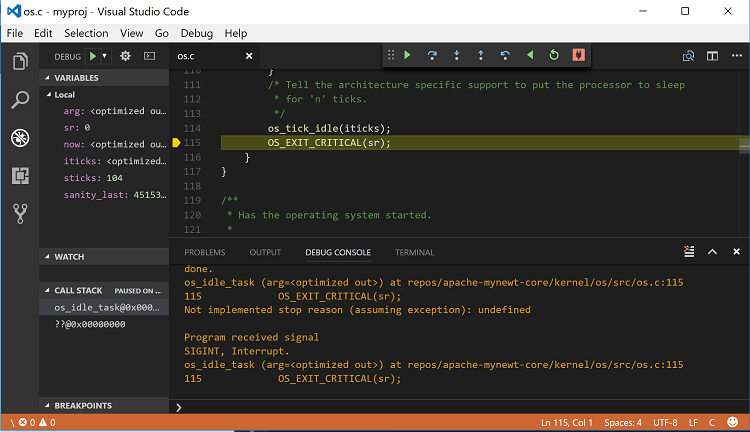This screenshot has width=750, height=432.
Task: Step out in debug toolbar
Action: tap(481, 55)
